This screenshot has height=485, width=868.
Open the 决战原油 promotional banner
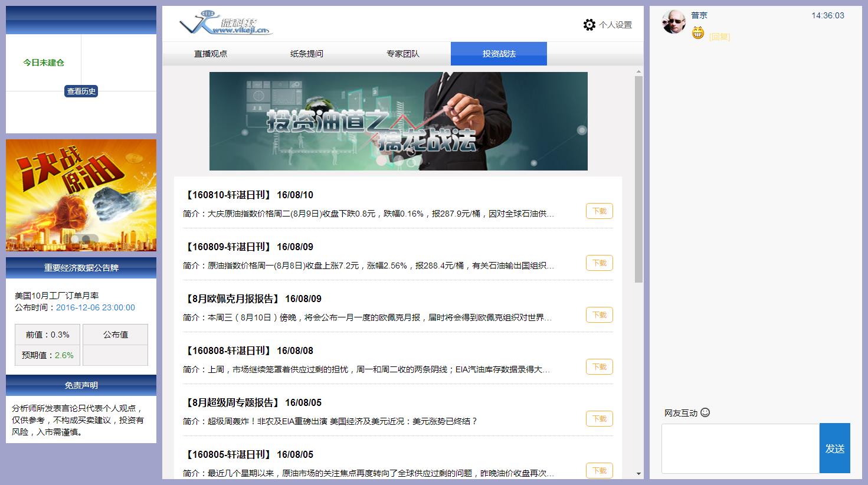pyautogui.click(x=81, y=195)
